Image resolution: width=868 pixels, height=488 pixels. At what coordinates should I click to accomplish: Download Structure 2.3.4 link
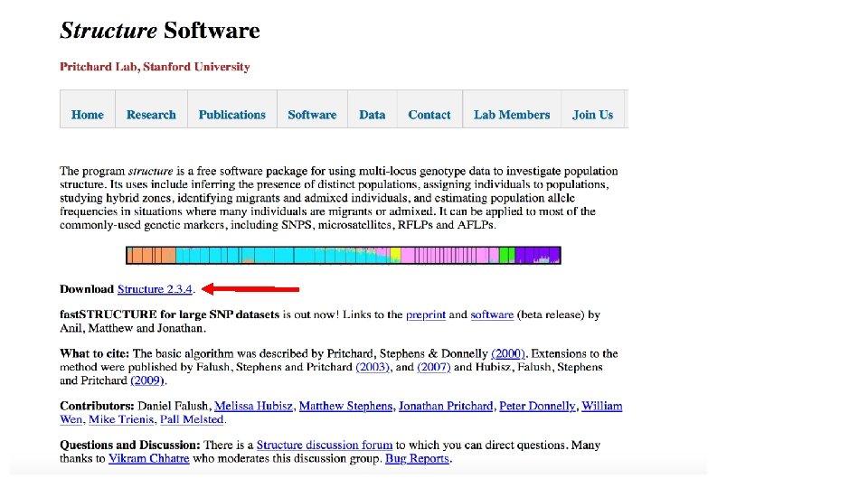point(155,289)
